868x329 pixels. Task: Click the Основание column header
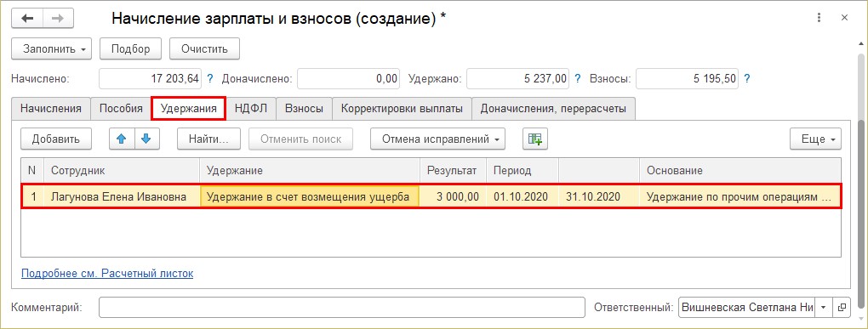click(740, 170)
